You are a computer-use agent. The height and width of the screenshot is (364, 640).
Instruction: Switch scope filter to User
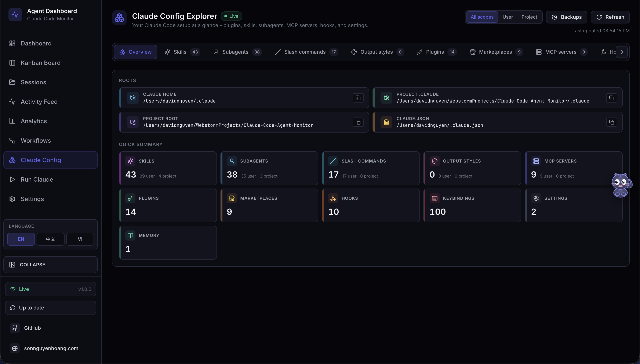pos(508,17)
